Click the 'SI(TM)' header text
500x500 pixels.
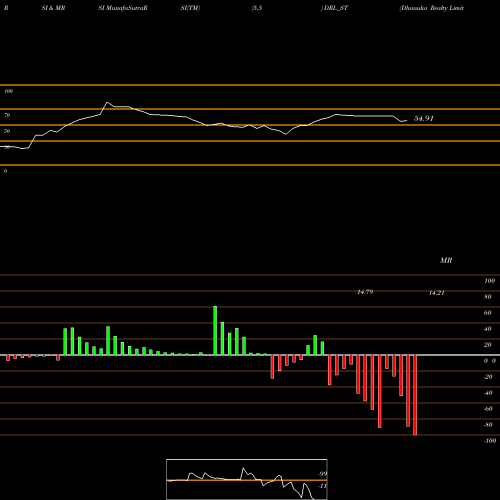[x=190, y=8]
